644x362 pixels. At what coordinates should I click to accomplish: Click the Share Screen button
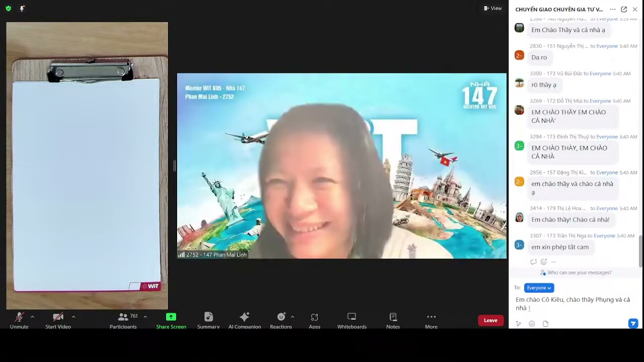[x=171, y=320]
